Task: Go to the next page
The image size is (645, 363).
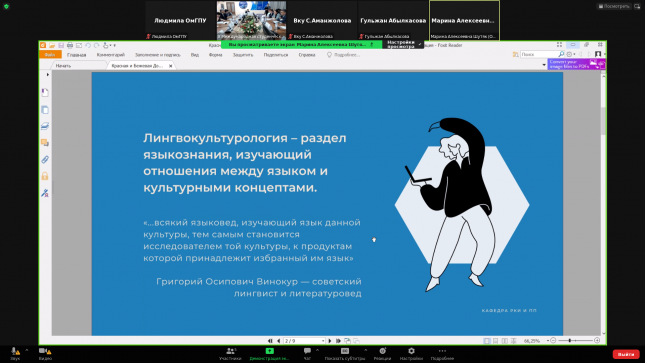Action: (x=329, y=341)
